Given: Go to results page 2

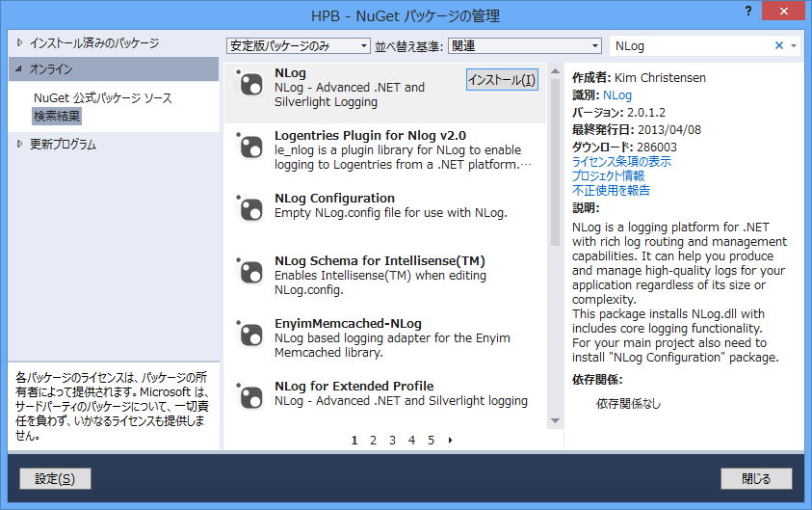Looking at the screenshot, I should tap(373, 440).
